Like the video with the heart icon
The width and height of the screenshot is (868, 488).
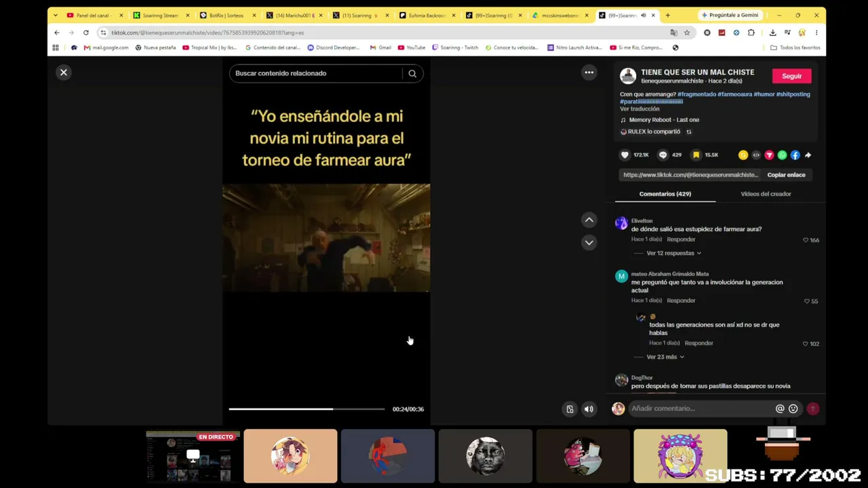pyautogui.click(x=625, y=155)
